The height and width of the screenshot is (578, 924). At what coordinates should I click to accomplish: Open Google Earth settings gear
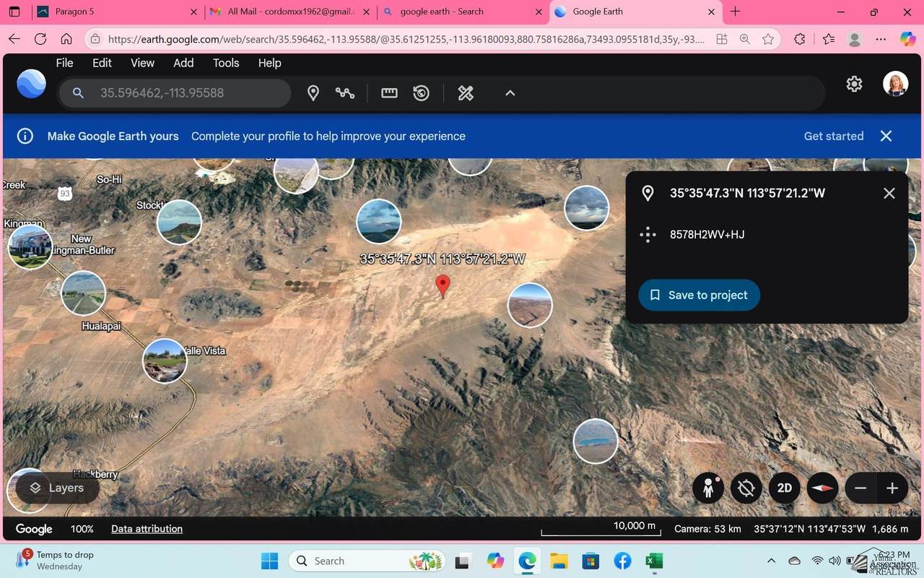(x=853, y=84)
